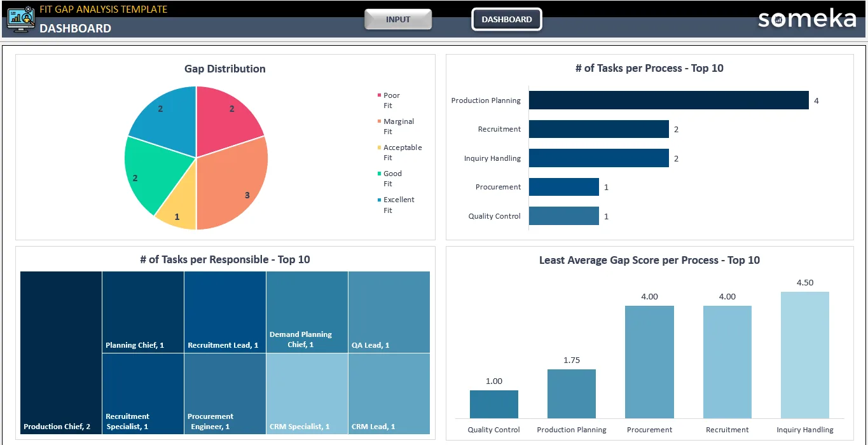Select the CRM Specialist treemap tile

[x=307, y=394]
